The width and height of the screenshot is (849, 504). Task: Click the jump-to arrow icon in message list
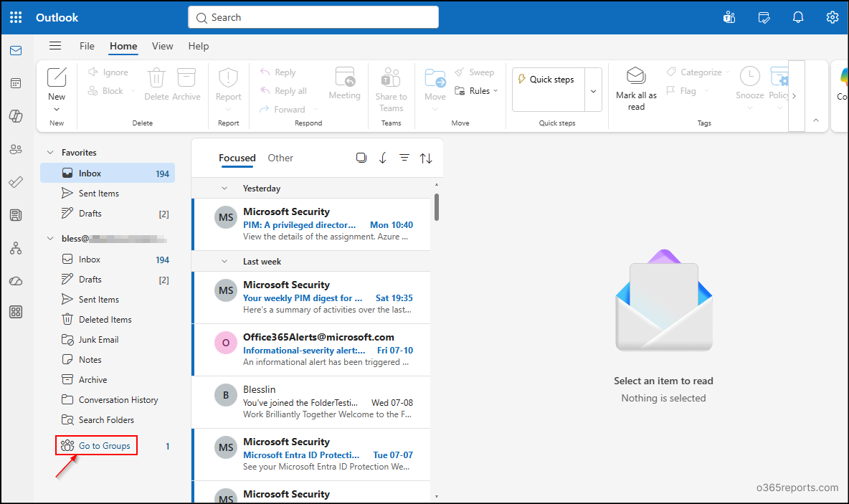[x=383, y=158]
